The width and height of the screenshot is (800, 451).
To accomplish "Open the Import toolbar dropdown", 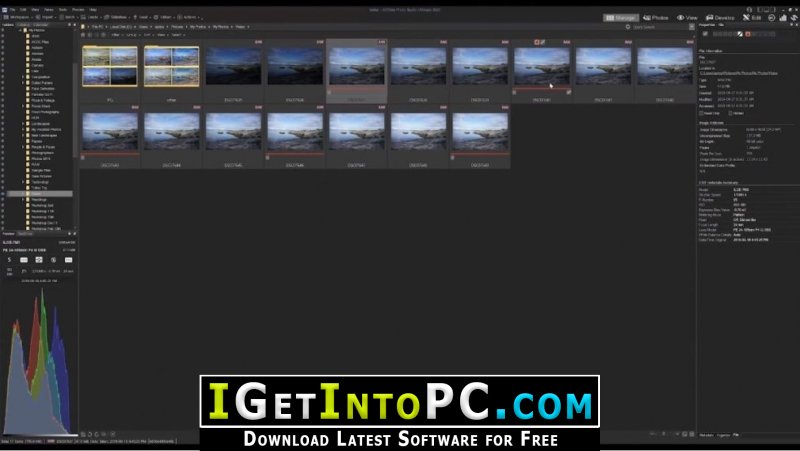I will point(46,17).
